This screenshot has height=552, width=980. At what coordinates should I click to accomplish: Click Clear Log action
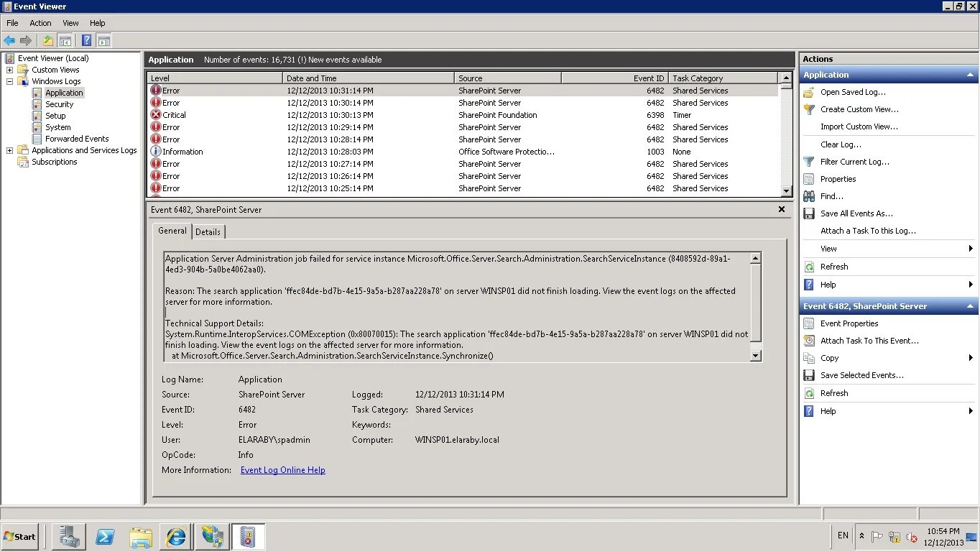tap(841, 144)
